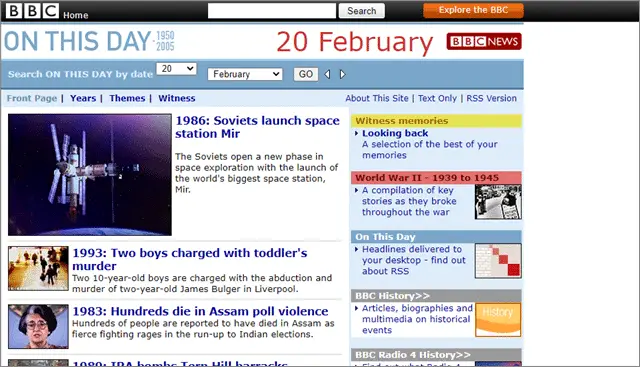This screenshot has height=367, width=640.
Task: Click the BBC logo in header
Action: [x=32, y=11]
